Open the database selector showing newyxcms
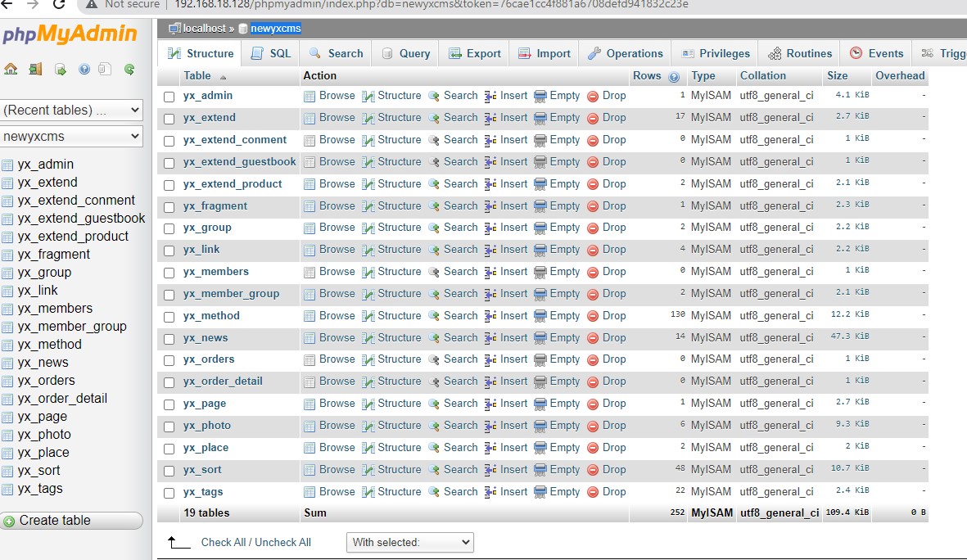The width and height of the screenshot is (967, 560). [72, 135]
